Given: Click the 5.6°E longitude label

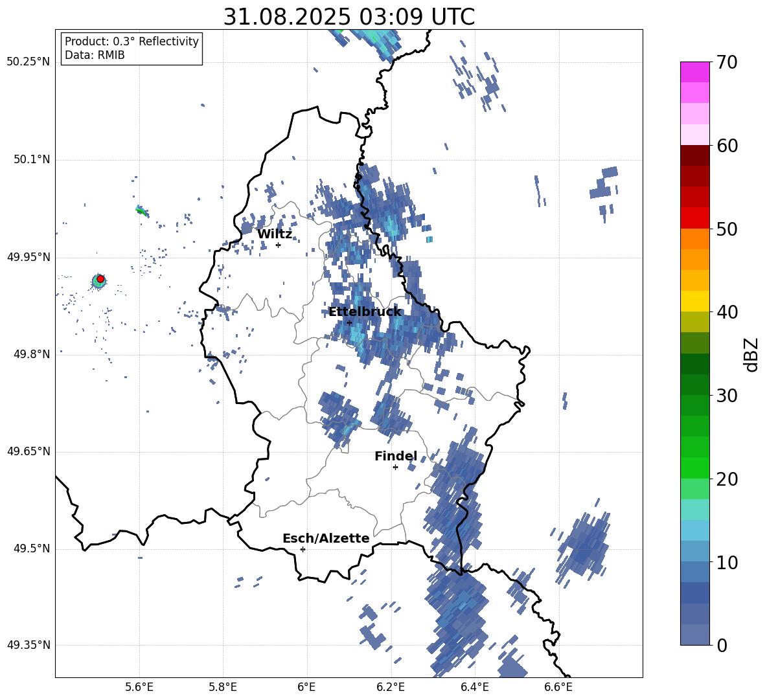Looking at the screenshot, I should point(139,687).
